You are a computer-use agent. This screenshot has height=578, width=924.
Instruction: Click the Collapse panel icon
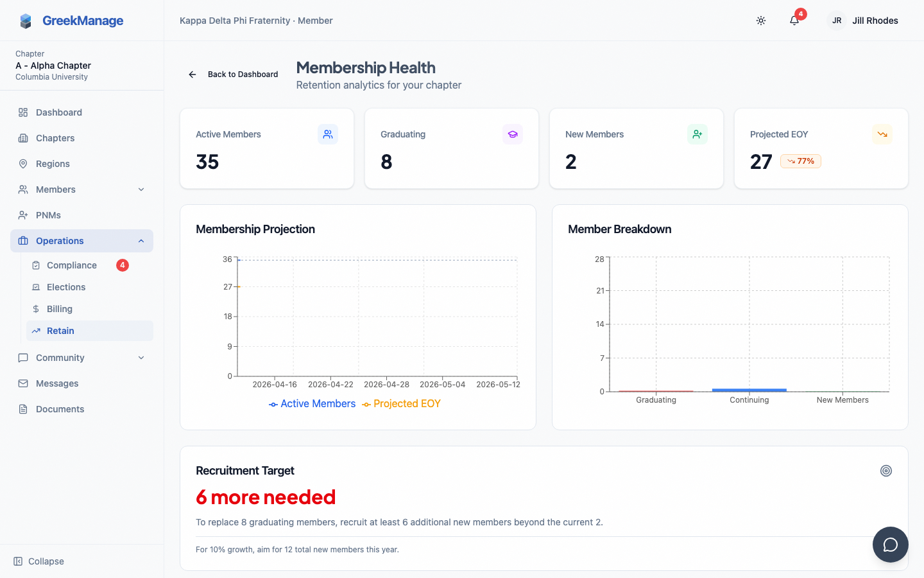click(x=18, y=561)
